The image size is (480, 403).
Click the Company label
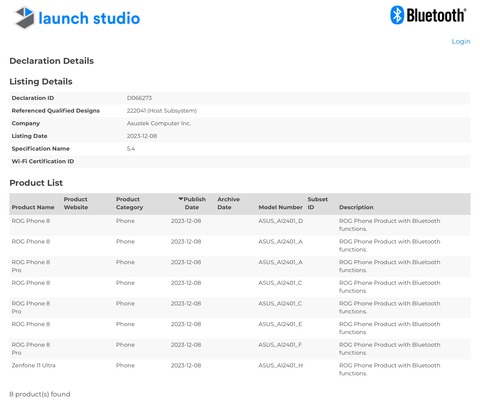click(26, 123)
